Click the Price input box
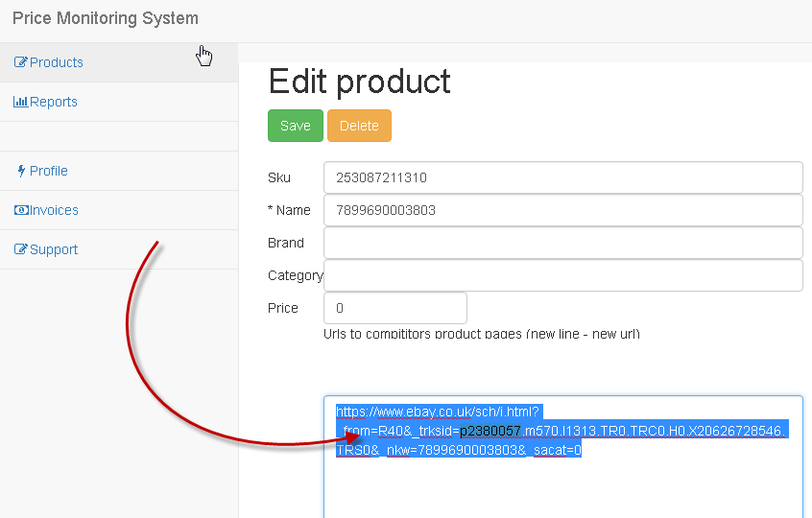Screen dimensions: 812x518 click(395, 308)
